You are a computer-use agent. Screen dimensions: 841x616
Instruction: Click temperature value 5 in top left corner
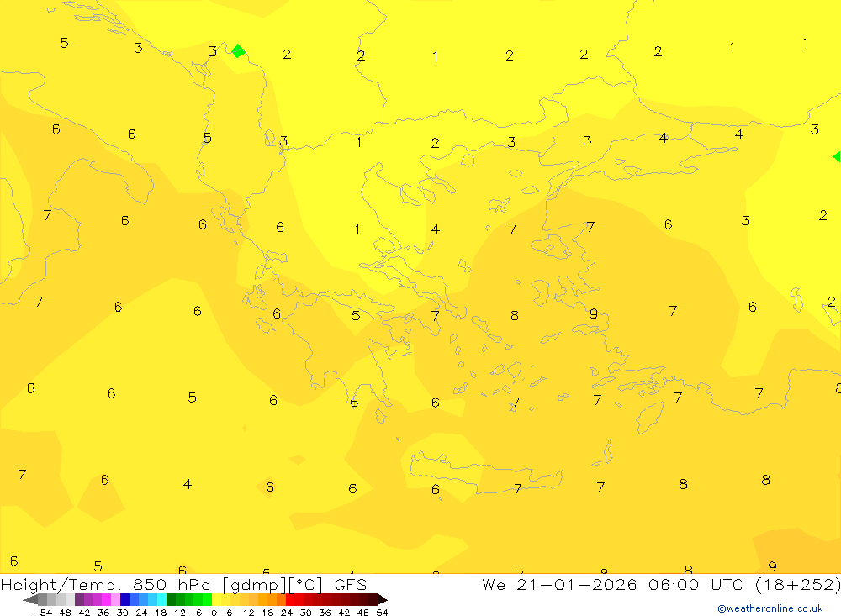click(65, 43)
